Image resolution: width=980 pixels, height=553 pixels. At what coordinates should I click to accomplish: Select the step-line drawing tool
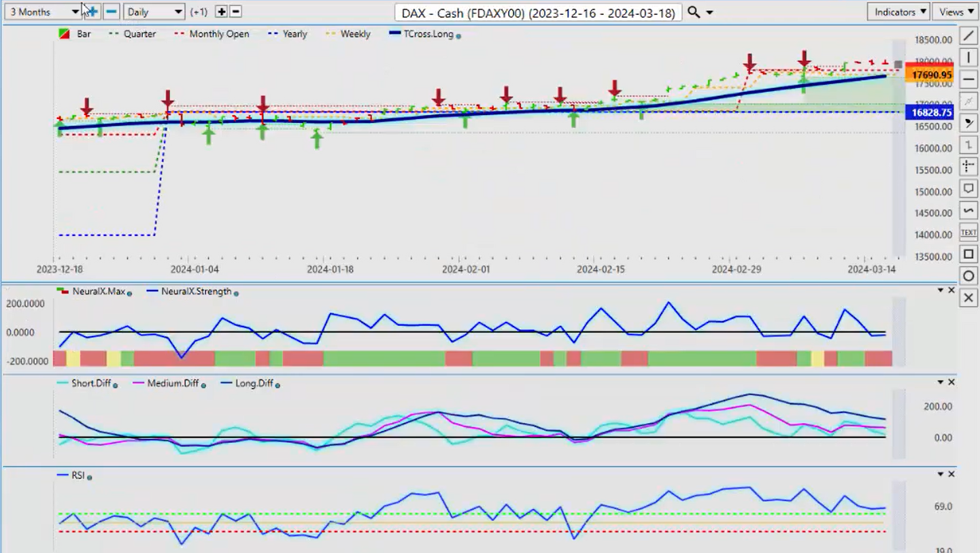(968, 145)
